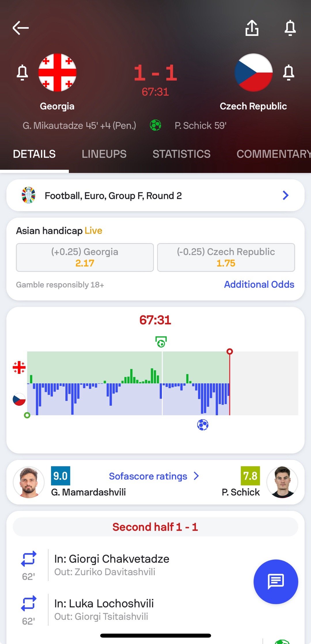Select the (-0.25) Czech Republic odds button
This screenshot has height=644, width=311.
pyautogui.click(x=226, y=257)
